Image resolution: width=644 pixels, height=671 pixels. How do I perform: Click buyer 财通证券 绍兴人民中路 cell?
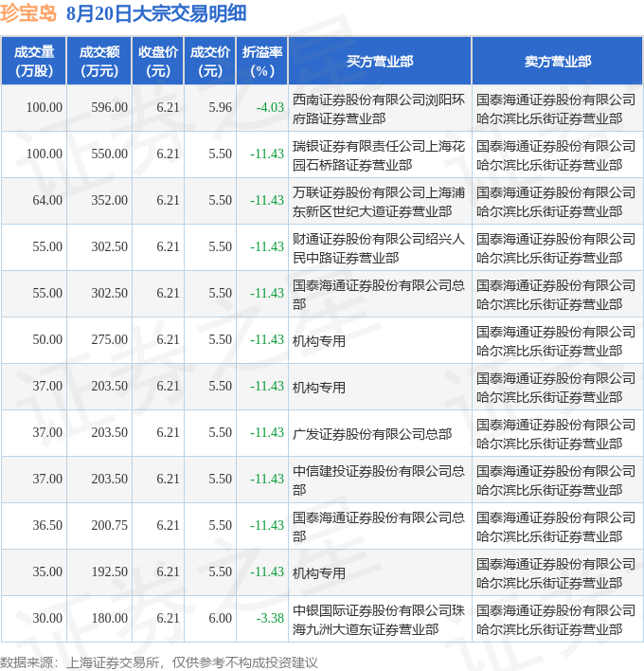pos(379,248)
